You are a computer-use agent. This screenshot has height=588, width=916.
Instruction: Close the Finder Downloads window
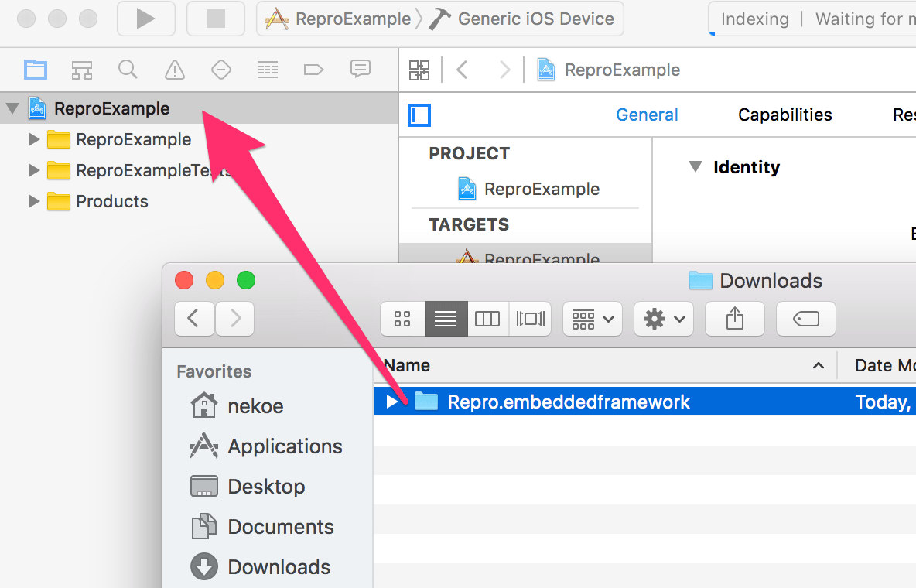pyautogui.click(x=184, y=281)
